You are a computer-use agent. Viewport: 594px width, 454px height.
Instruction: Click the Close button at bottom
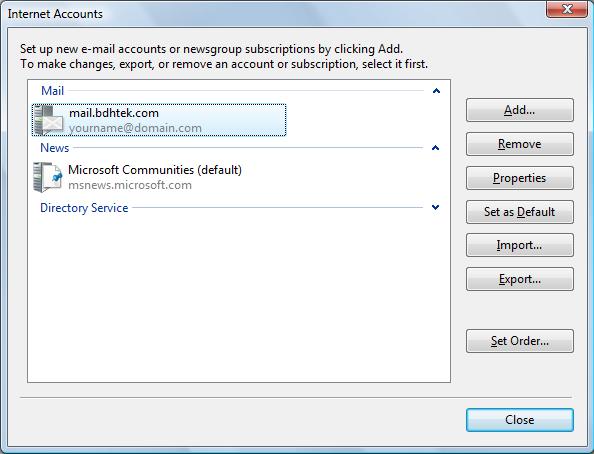point(520,420)
